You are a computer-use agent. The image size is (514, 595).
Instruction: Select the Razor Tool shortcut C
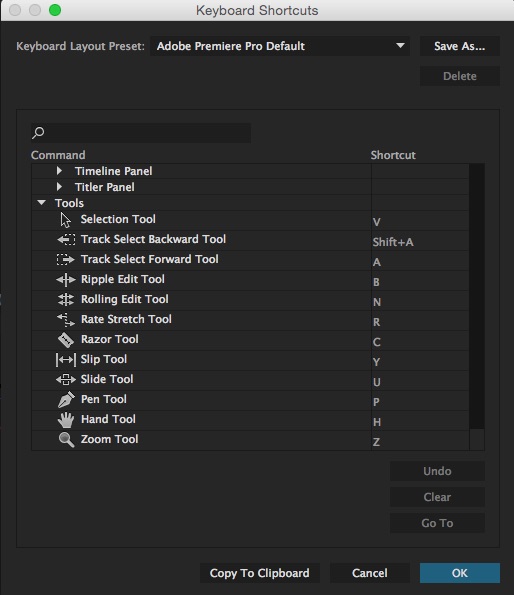pos(376,342)
